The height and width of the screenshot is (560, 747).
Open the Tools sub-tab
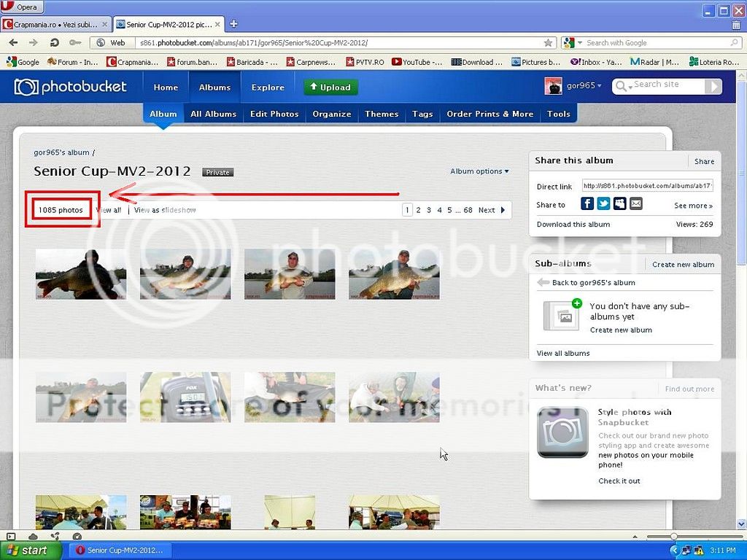point(559,114)
